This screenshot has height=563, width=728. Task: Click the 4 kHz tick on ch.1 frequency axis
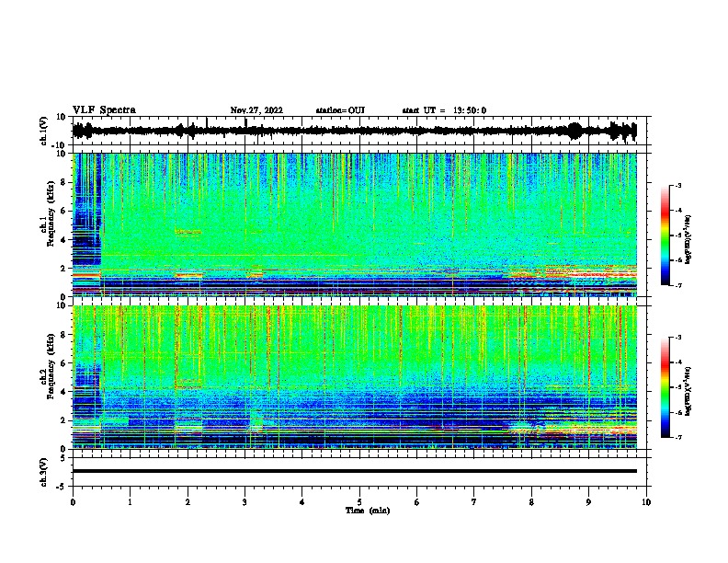pos(63,240)
